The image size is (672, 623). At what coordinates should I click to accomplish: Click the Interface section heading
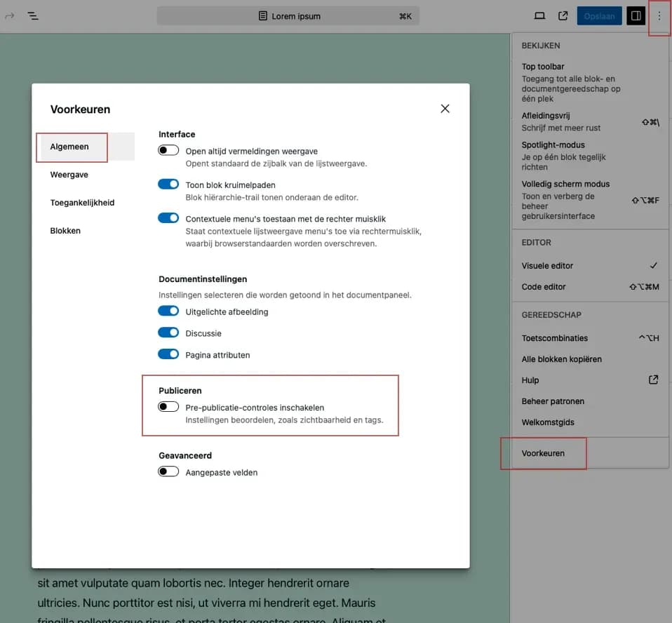click(x=177, y=134)
